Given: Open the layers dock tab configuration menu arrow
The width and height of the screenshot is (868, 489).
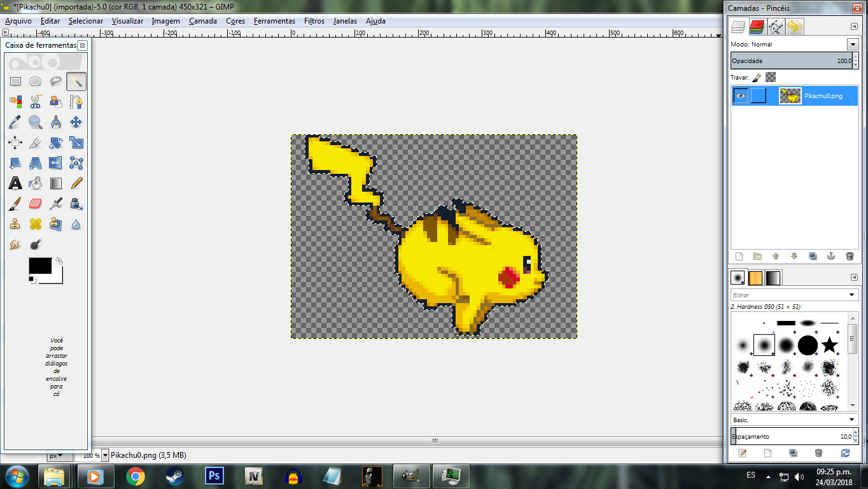Looking at the screenshot, I should (x=854, y=26).
